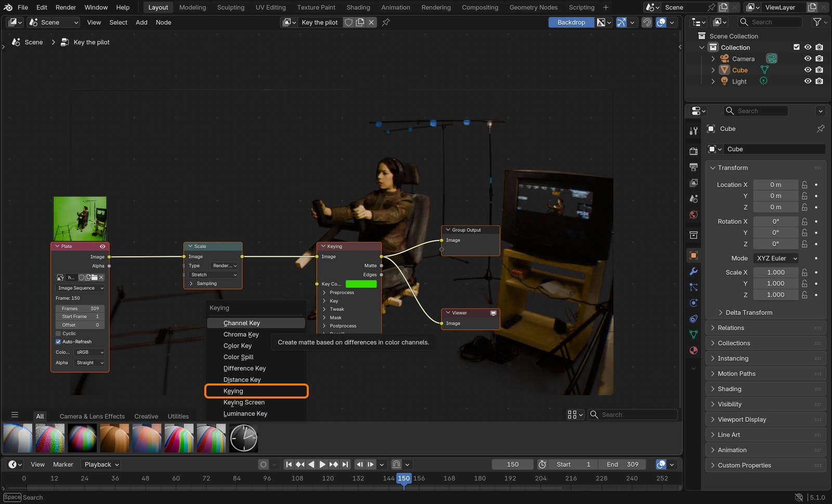Screen dimensions: 832x504
Task: Open the Stretch dropdown on Scale node
Action: 213,275
